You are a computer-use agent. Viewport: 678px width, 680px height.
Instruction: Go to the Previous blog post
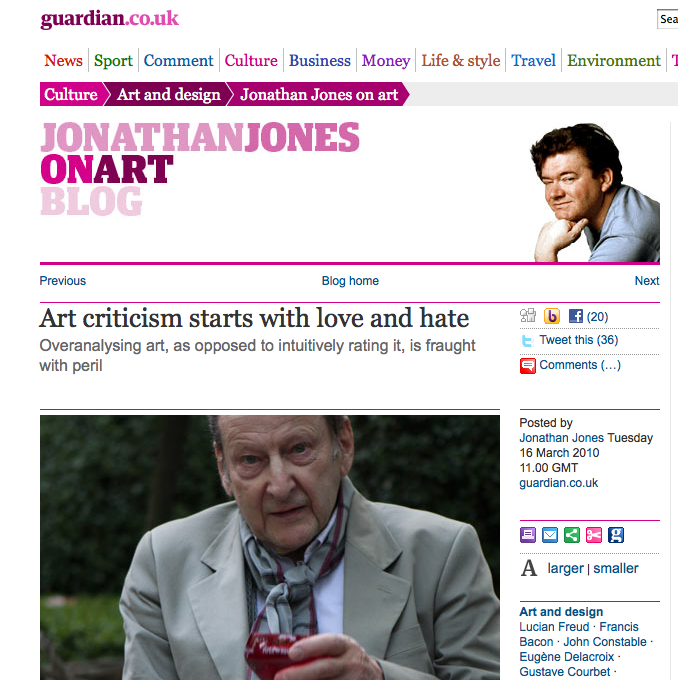click(x=63, y=281)
